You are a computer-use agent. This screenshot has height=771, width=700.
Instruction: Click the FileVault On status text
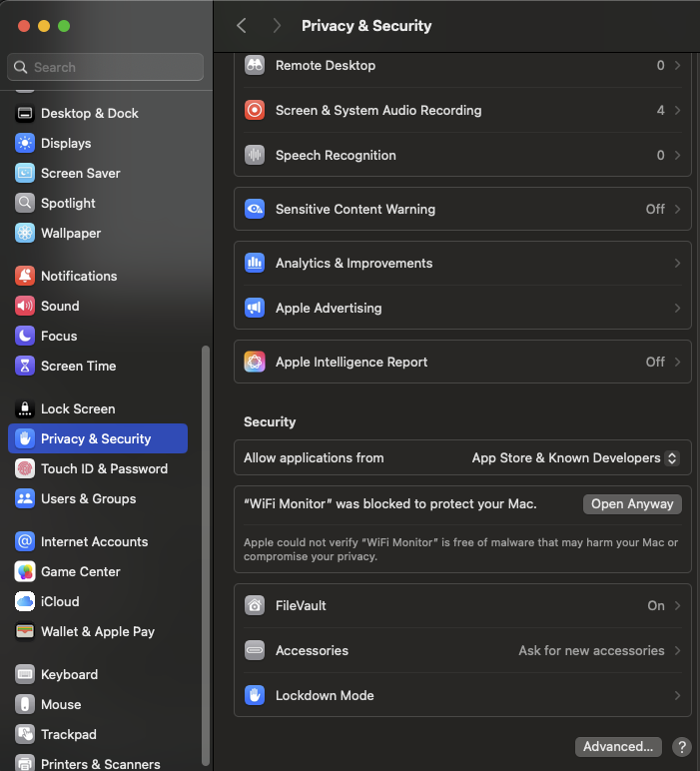pyautogui.click(x=656, y=606)
